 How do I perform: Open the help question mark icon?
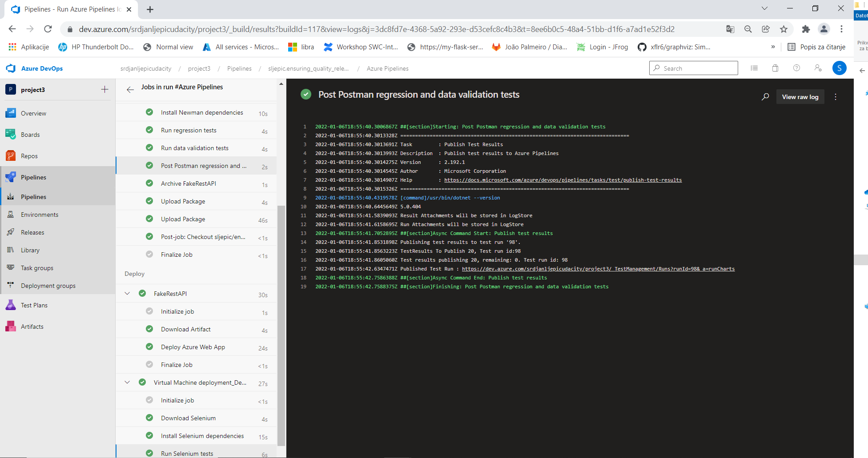click(796, 68)
